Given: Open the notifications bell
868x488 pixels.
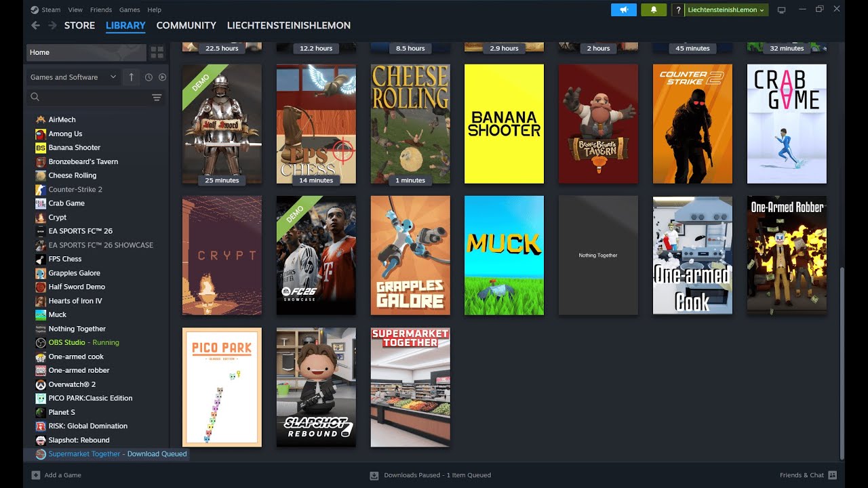Looking at the screenshot, I should tap(654, 9).
